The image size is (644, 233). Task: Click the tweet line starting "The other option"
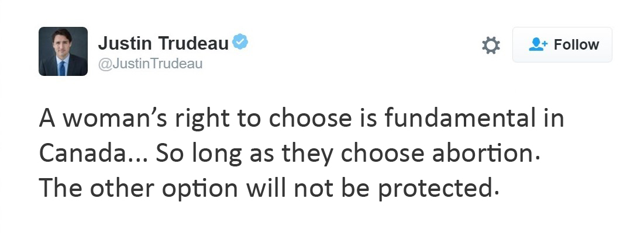pyautogui.click(x=270, y=189)
